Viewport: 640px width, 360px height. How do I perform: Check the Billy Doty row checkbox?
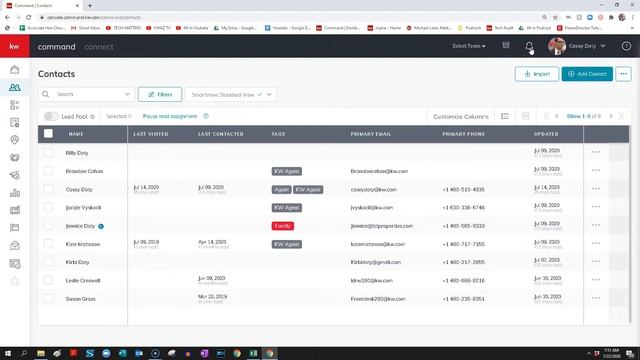point(48,152)
